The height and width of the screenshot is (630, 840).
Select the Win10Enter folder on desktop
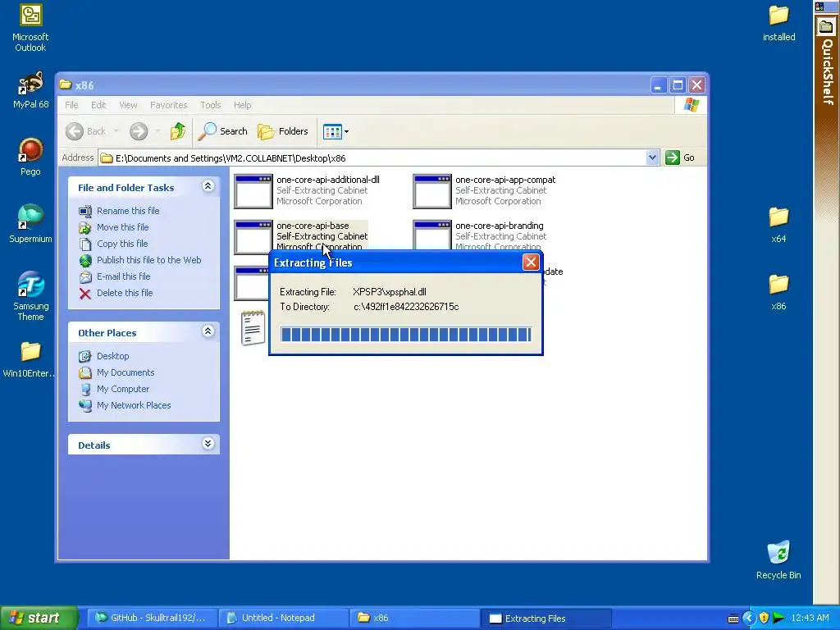pos(30,359)
